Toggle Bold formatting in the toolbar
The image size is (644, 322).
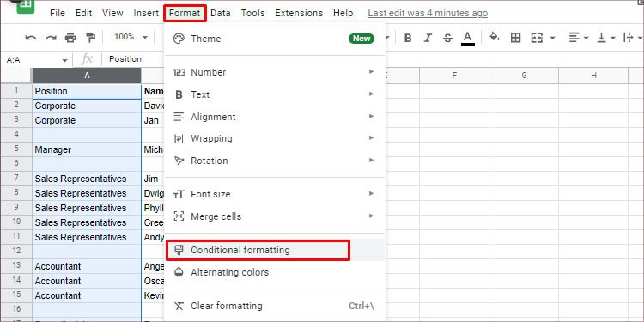(407, 38)
